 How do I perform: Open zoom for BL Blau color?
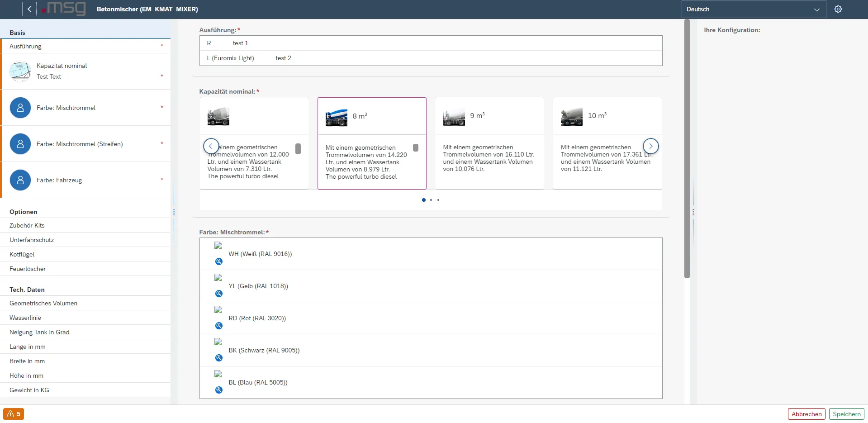pos(219,390)
